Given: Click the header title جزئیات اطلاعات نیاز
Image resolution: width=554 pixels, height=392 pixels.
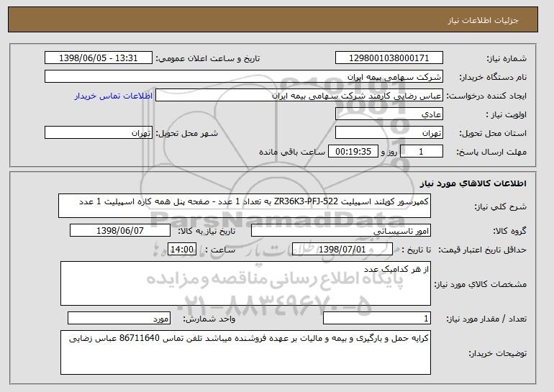Looking at the screenshot, I should (483, 20).
